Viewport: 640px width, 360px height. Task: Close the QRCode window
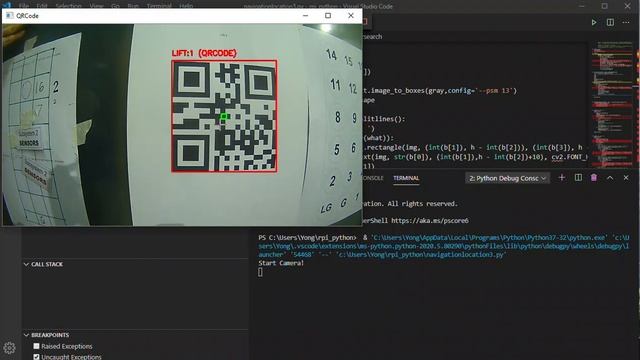tap(351, 16)
